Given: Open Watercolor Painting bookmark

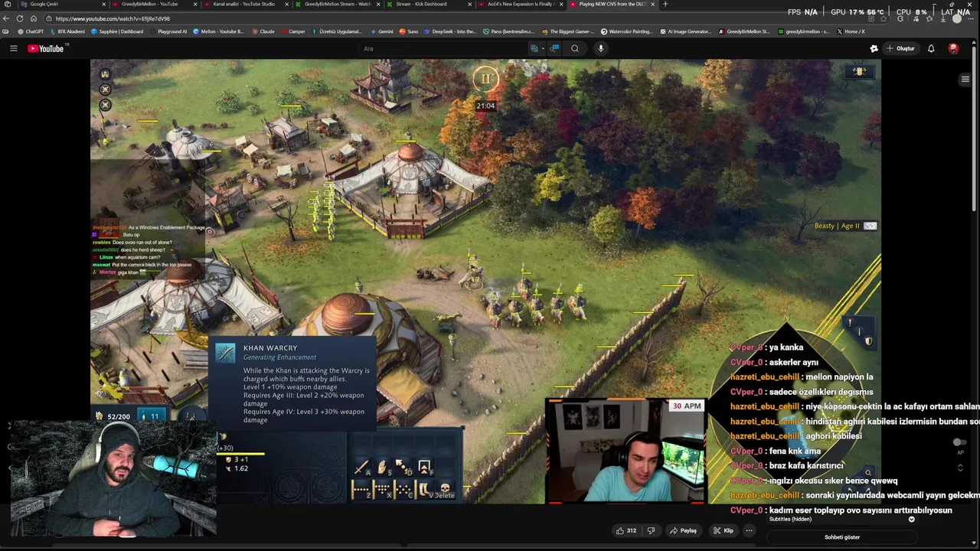Looking at the screenshot, I should tap(627, 31).
